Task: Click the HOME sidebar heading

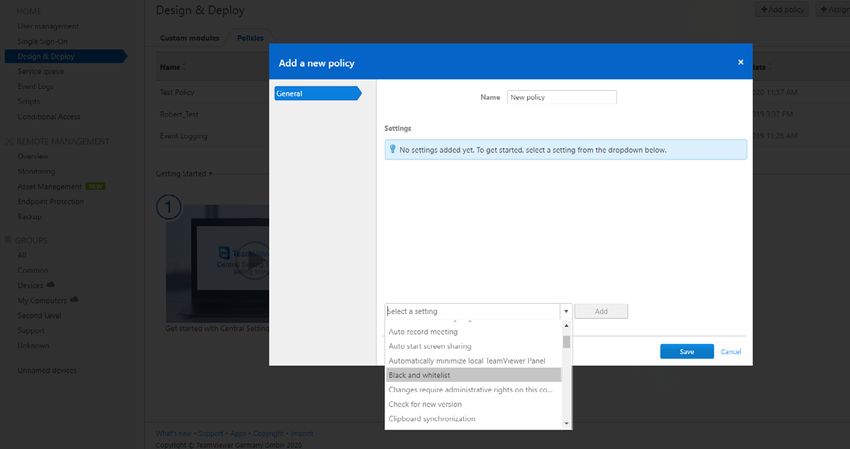Action: tap(28, 11)
